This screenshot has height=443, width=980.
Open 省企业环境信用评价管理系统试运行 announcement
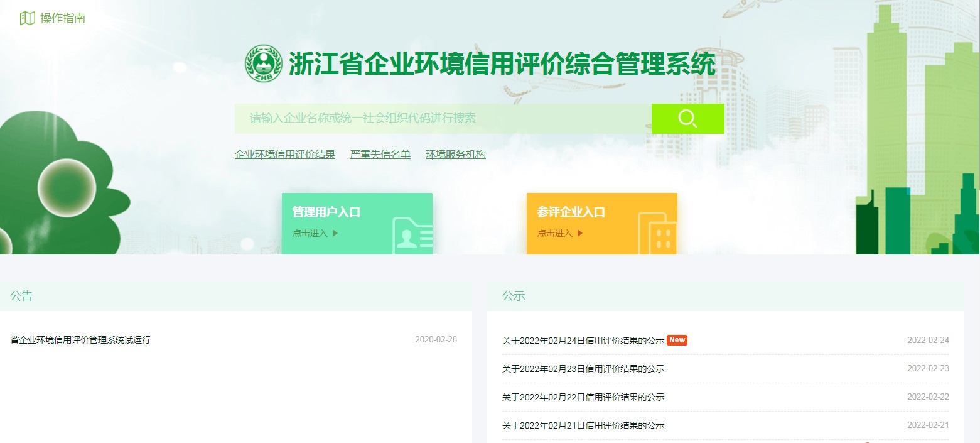[x=80, y=340]
